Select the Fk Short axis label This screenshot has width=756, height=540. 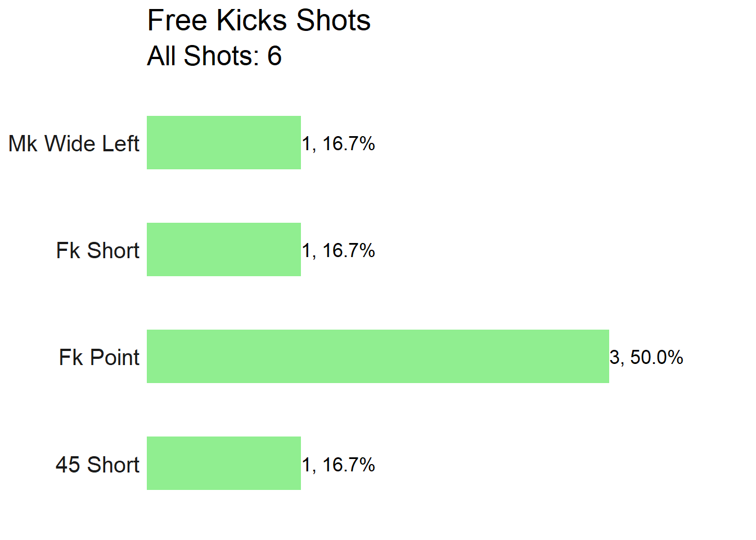point(98,250)
